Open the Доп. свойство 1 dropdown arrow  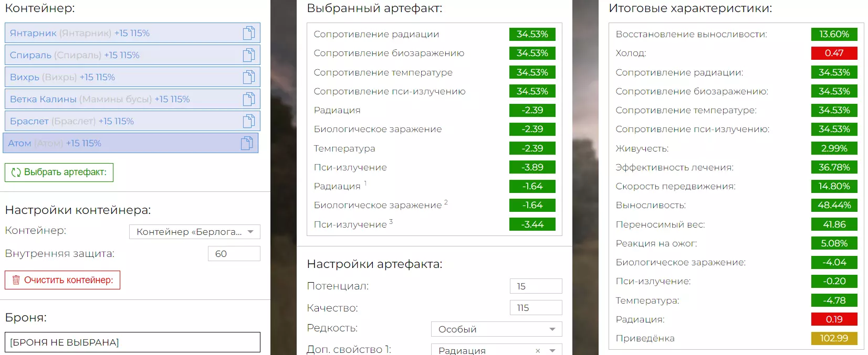click(x=552, y=350)
